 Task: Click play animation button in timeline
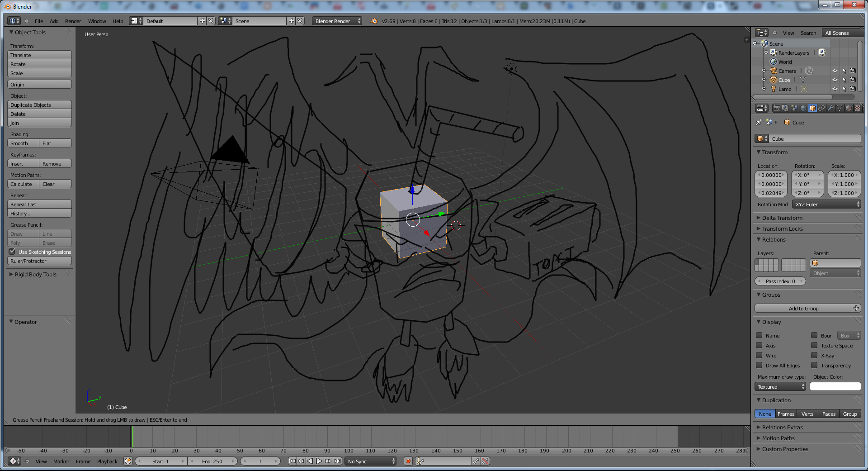coord(319,461)
